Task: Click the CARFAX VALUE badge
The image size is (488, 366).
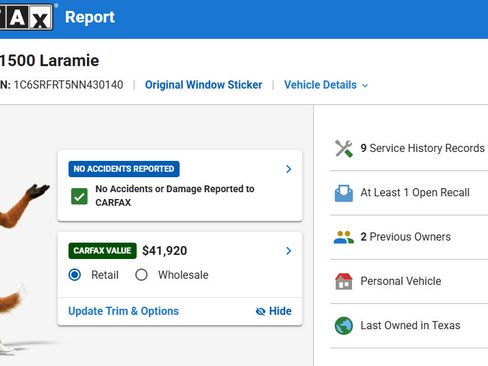Action: point(102,251)
